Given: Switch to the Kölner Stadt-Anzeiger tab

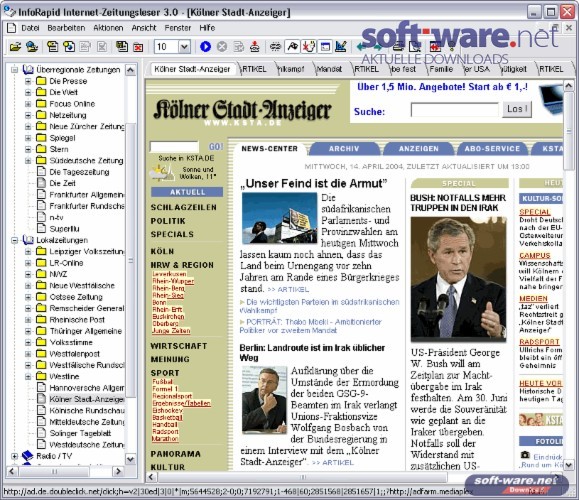Looking at the screenshot, I should (x=192, y=69).
